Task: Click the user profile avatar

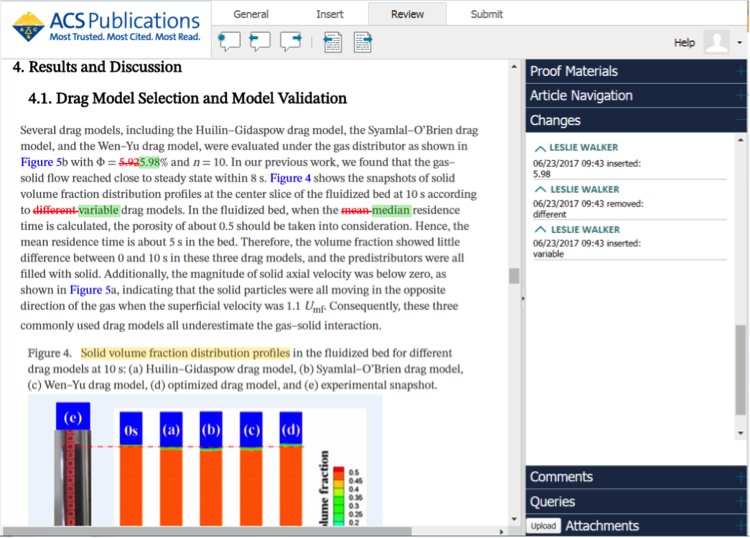Action: [x=716, y=43]
